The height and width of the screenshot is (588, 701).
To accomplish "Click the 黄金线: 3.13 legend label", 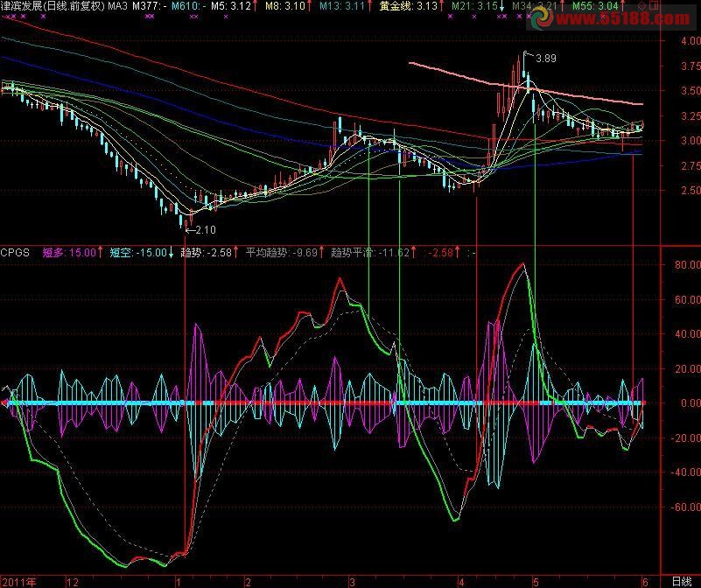I will click(407, 6).
